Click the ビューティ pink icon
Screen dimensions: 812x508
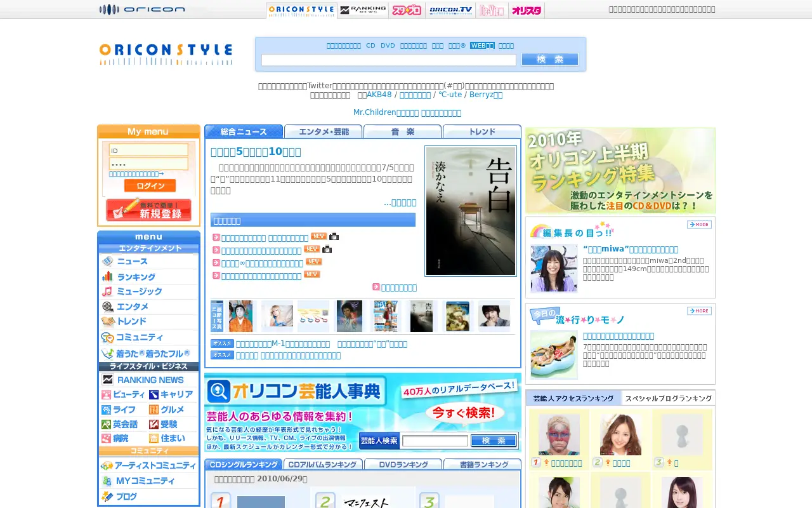click(x=106, y=394)
